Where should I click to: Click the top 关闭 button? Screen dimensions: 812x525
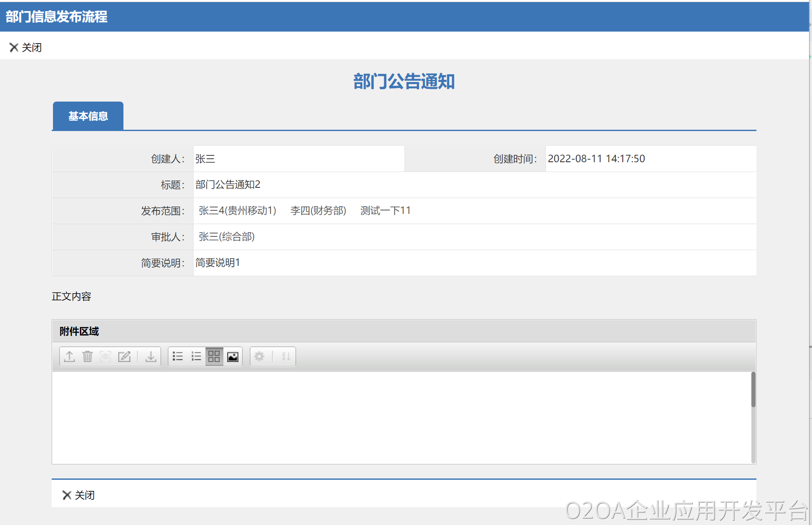pyautogui.click(x=26, y=47)
